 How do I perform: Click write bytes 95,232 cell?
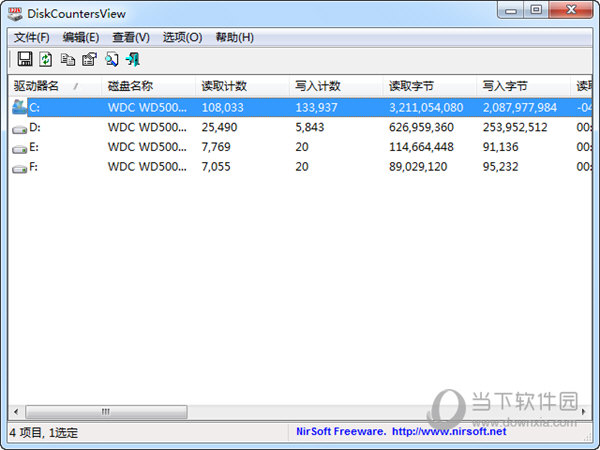501,167
